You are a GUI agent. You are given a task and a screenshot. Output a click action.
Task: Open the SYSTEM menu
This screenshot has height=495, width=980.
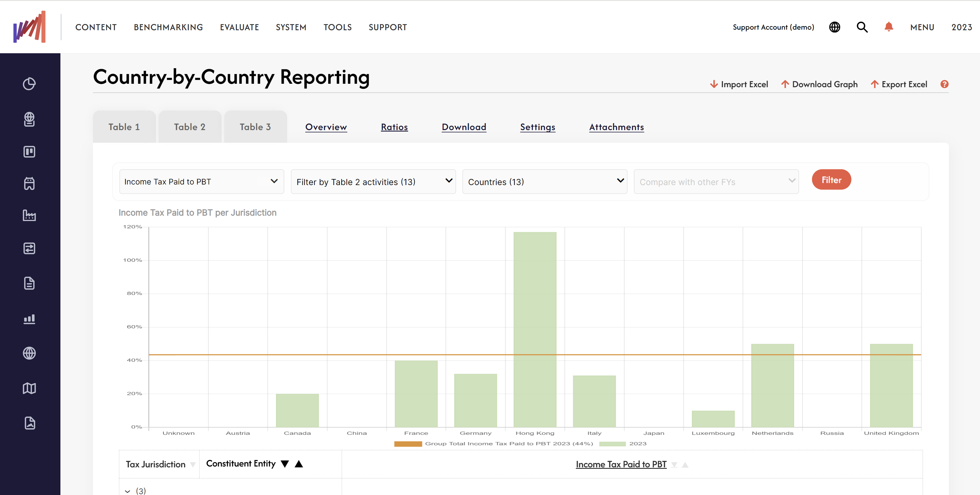(291, 27)
